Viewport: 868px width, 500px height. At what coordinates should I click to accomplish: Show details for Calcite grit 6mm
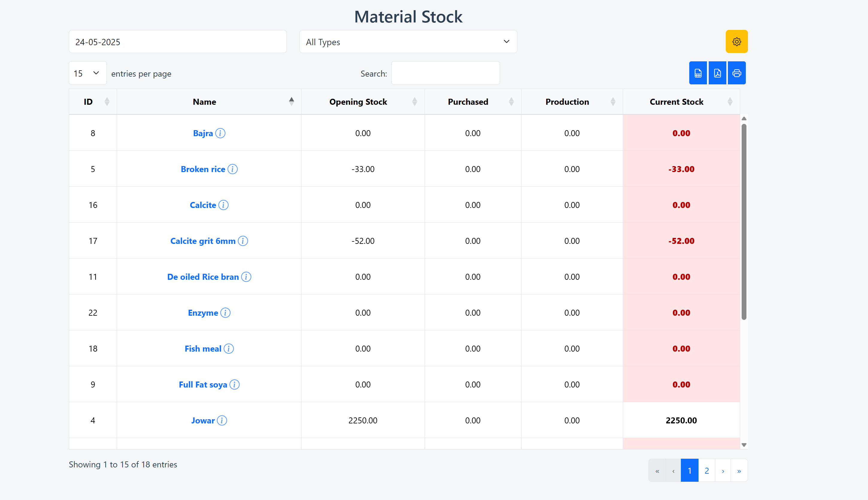(243, 241)
